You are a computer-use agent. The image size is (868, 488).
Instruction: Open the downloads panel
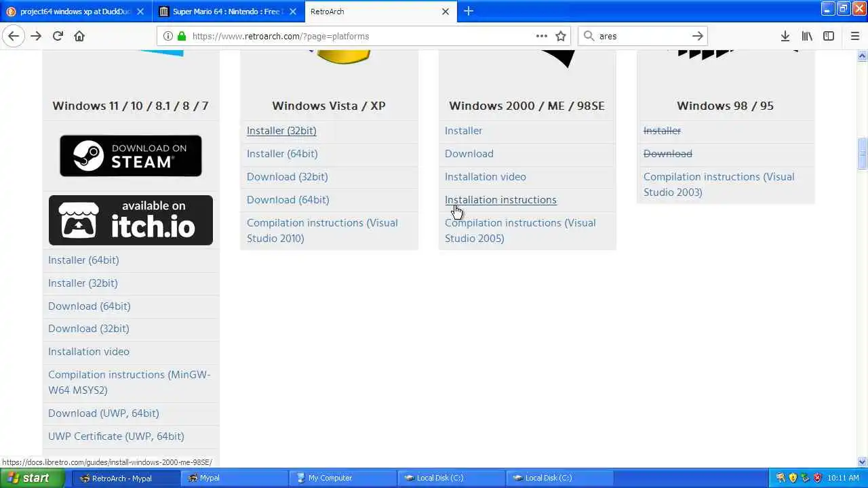click(785, 36)
